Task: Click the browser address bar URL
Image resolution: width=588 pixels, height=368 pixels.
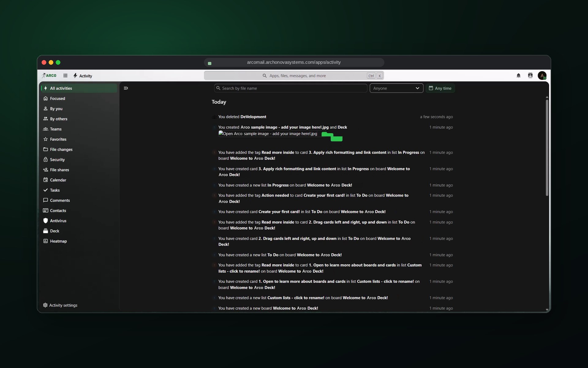Action: (x=294, y=62)
